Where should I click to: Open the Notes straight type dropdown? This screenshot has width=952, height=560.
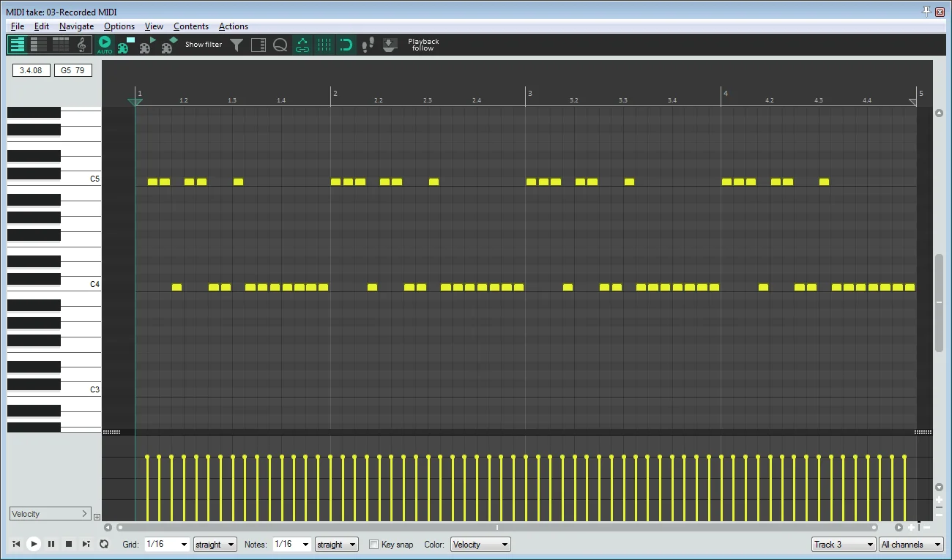336,545
